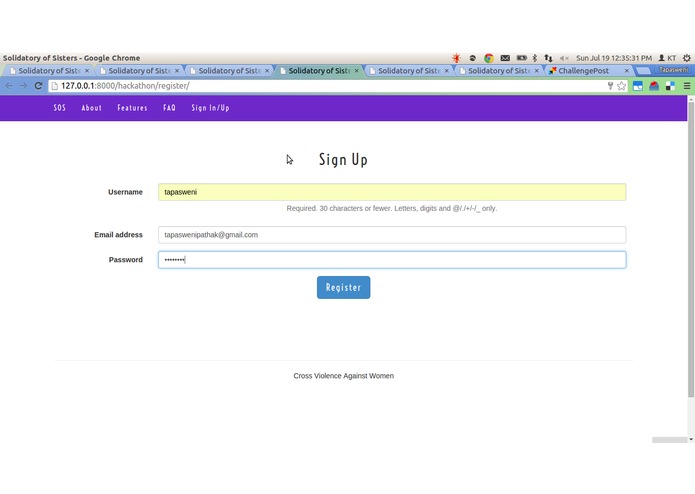695x494 pixels.
Task: Bookmark this page with the star icon
Action: click(x=621, y=86)
